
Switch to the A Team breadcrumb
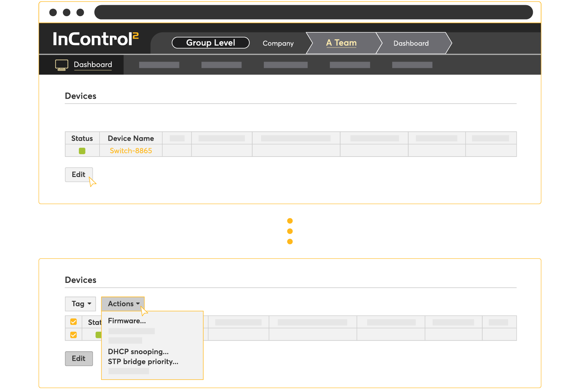point(341,43)
